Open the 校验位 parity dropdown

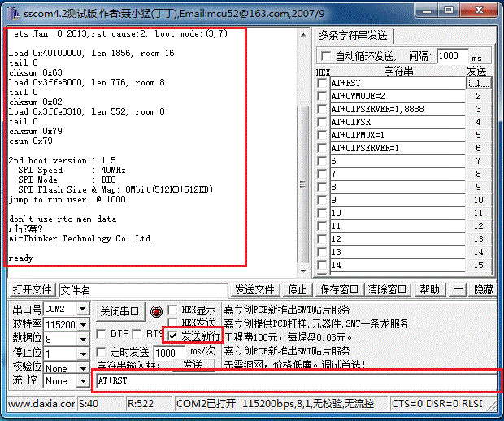click(83, 368)
